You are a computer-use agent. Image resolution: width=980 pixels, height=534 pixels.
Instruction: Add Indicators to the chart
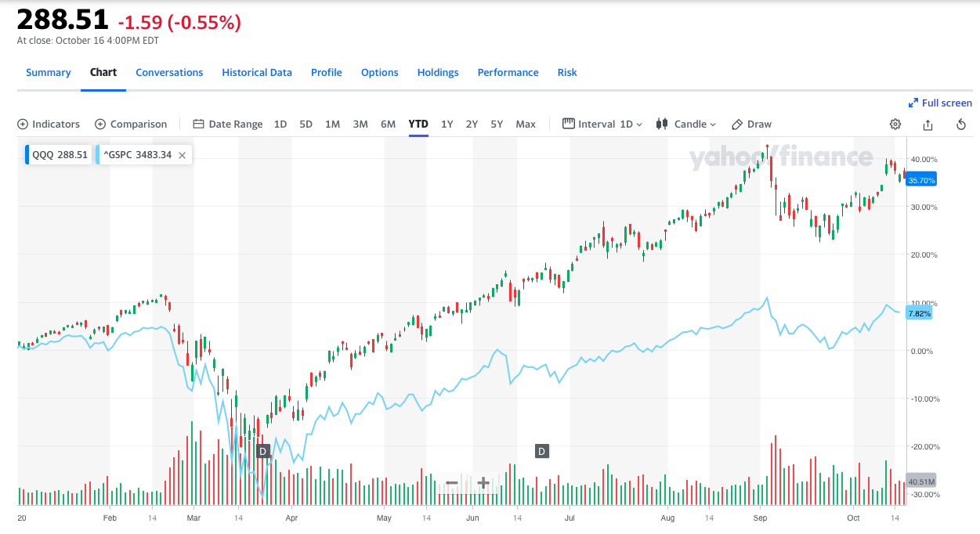[49, 124]
